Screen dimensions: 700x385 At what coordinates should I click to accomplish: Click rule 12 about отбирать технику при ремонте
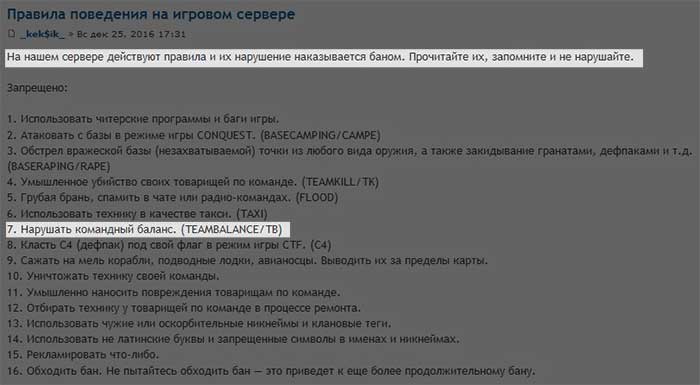coord(184,308)
